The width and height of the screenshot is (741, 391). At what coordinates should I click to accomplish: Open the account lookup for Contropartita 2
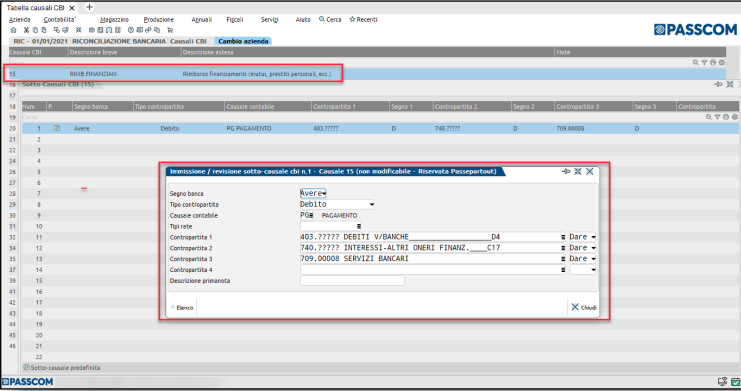tap(563, 248)
